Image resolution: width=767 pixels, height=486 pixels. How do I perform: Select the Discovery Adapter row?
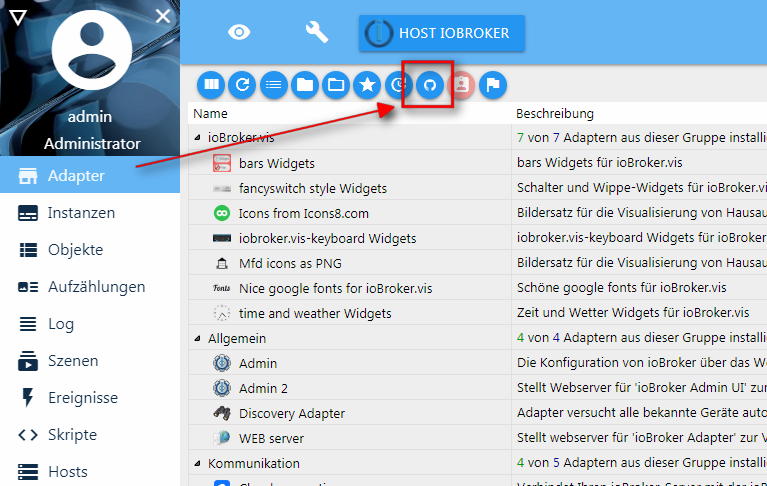(x=477, y=413)
